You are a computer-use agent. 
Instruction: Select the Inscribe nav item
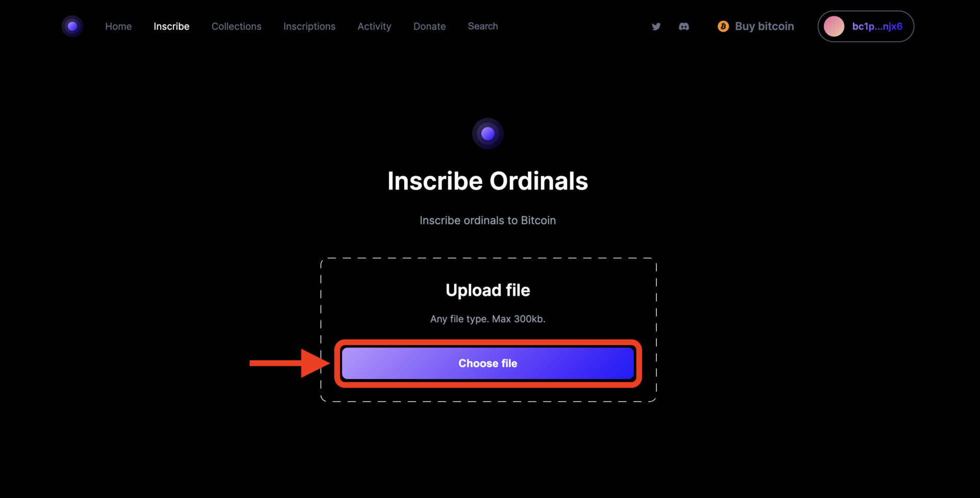tap(171, 26)
